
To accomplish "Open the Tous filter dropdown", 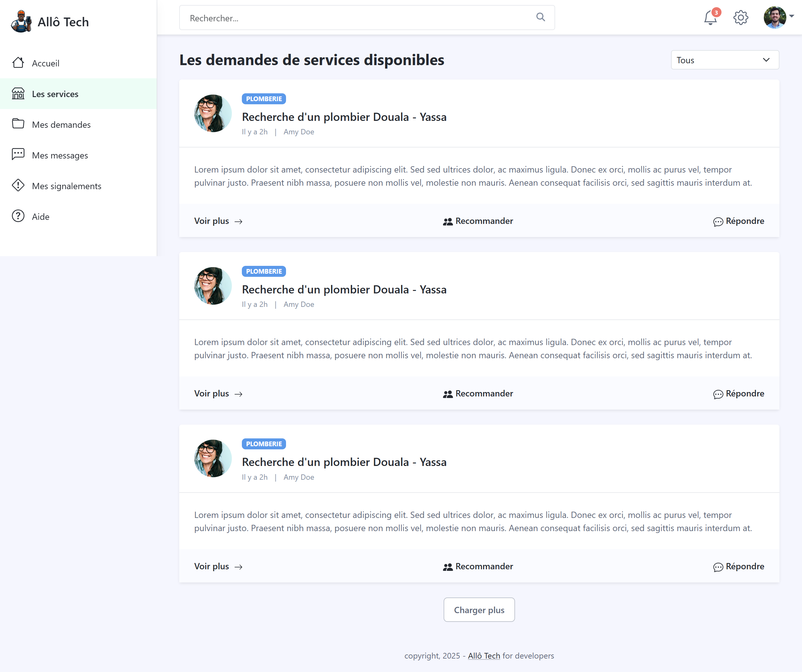I will [725, 60].
